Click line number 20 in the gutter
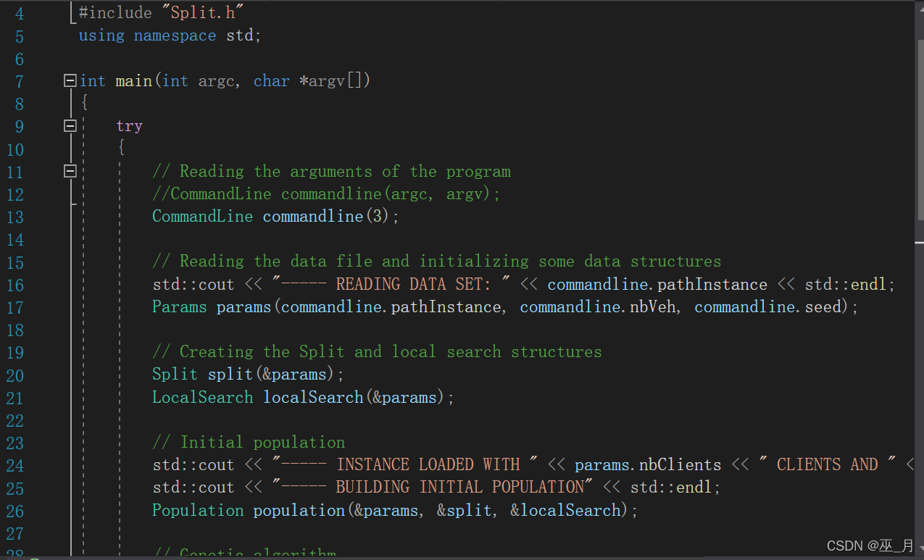 click(x=14, y=375)
